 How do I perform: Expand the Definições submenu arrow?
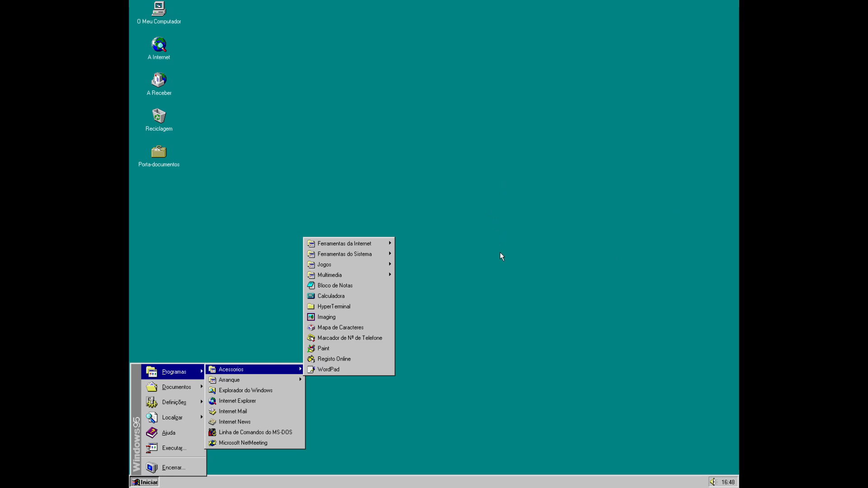click(x=202, y=402)
